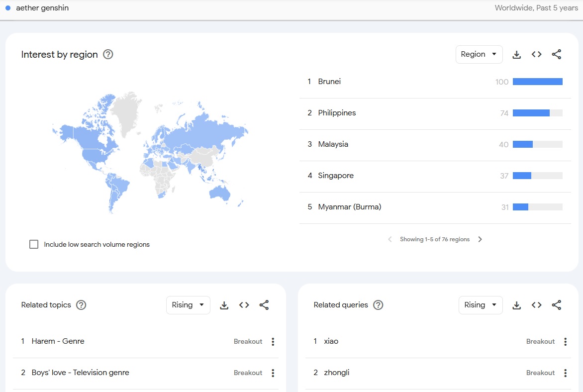This screenshot has height=392, width=583.
Task: Click Showing 1-5 of 76 regions text
Action: pos(435,239)
